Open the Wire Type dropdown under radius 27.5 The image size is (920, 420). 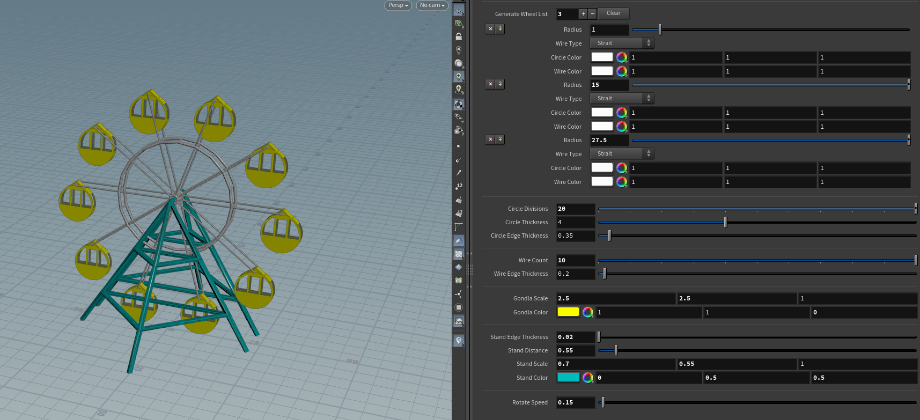621,153
